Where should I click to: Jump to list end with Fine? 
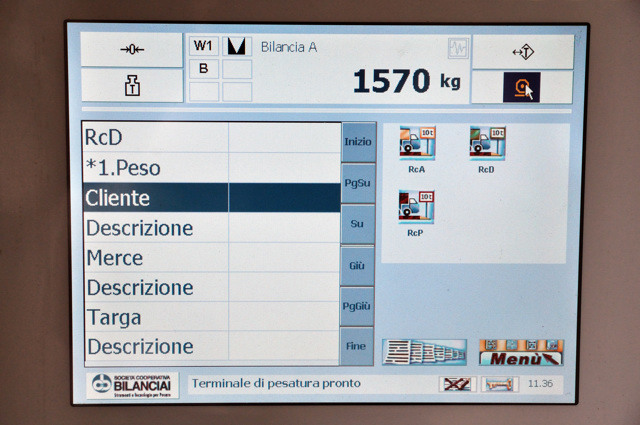point(357,346)
